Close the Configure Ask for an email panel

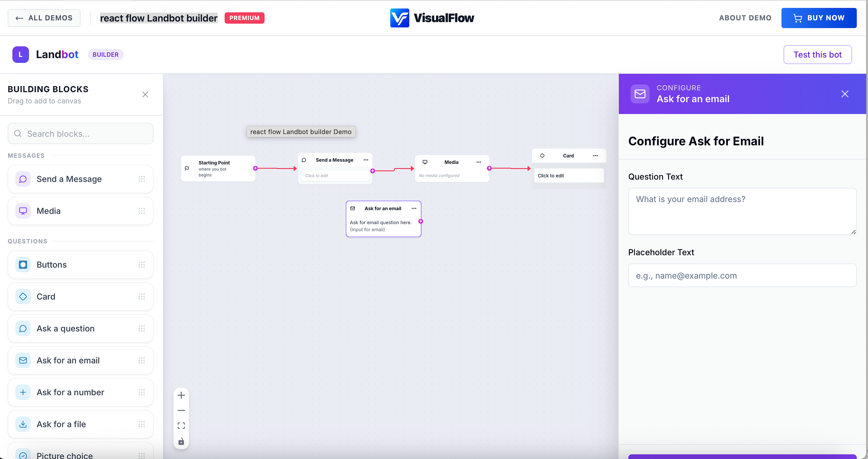tap(845, 94)
